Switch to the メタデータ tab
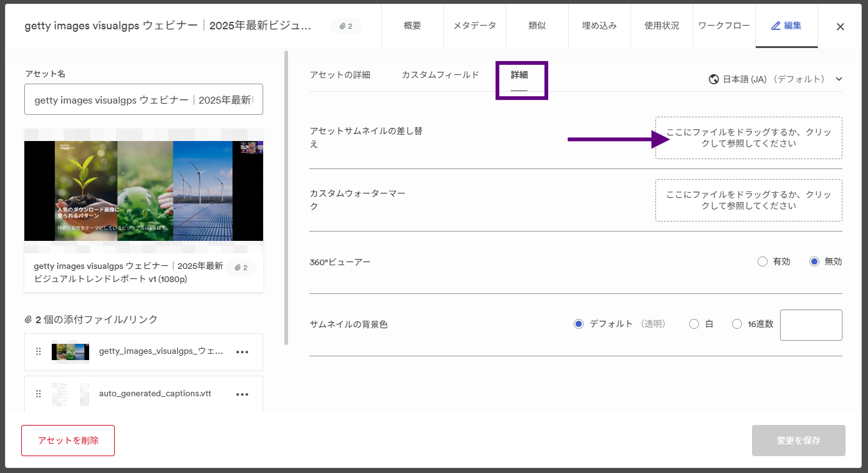868x473 pixels. [475, 26]
